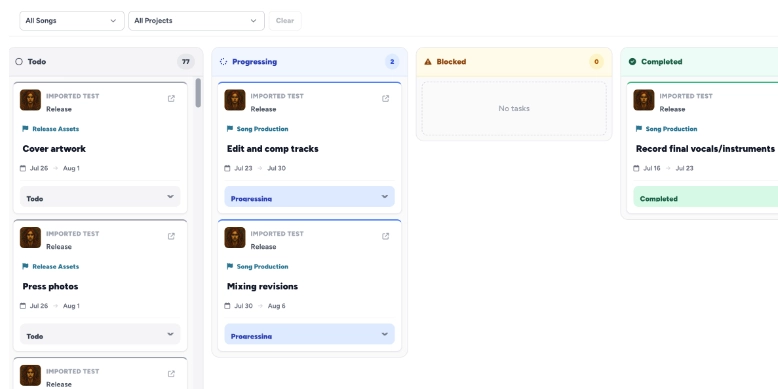Open Cover artwork task in new window

[171, 99]
